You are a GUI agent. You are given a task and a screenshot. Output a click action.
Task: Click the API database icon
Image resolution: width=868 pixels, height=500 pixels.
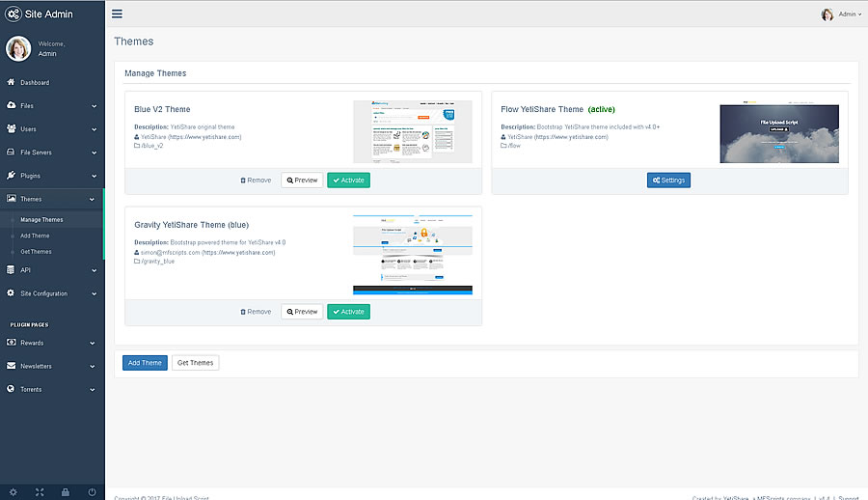(11, 270)
